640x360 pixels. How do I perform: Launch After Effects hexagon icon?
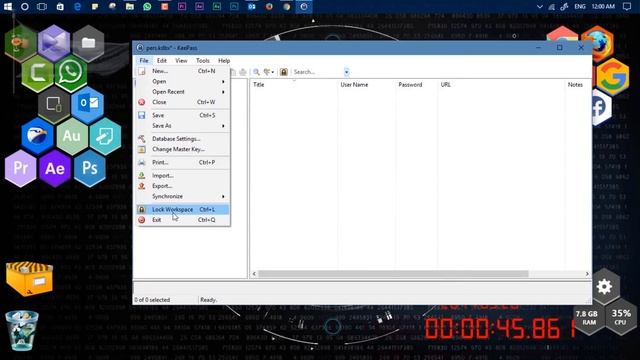pyautogui.click(x=55, y=168)
